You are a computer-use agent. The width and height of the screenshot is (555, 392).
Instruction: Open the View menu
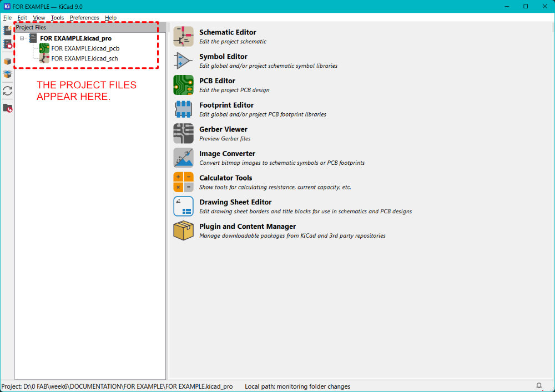pyautogui.click(x=39, y=18)
